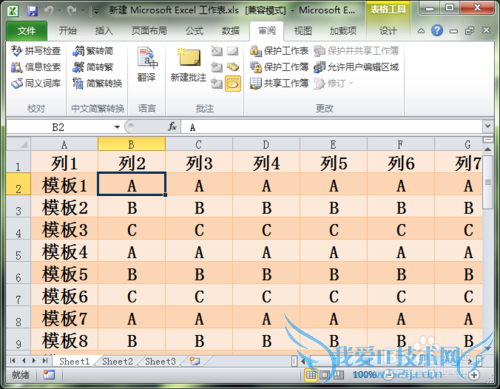Click 100% zoom level
Screen dimensions: 500x389
[364, 375]
